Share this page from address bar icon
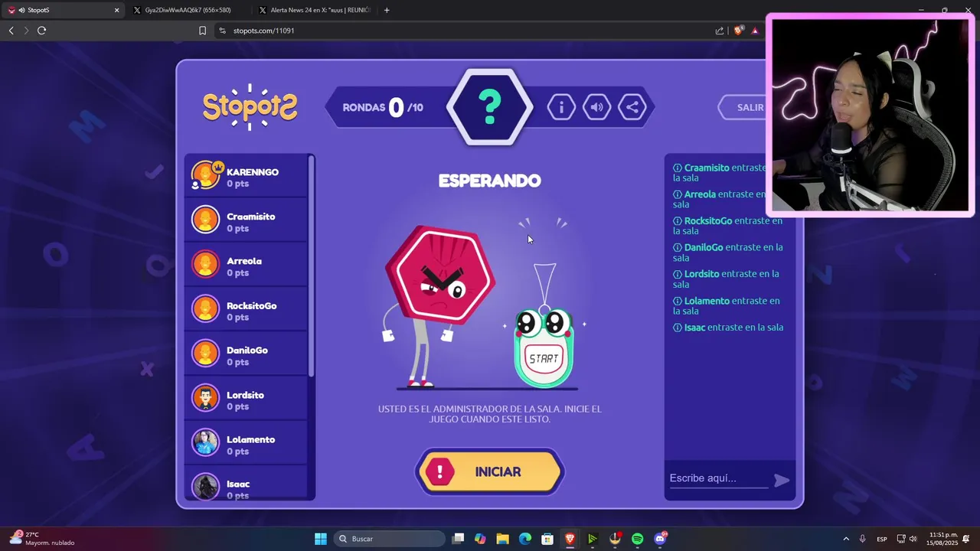The height and width of the screenshot is (551, 980). click(x=720, y=31)
